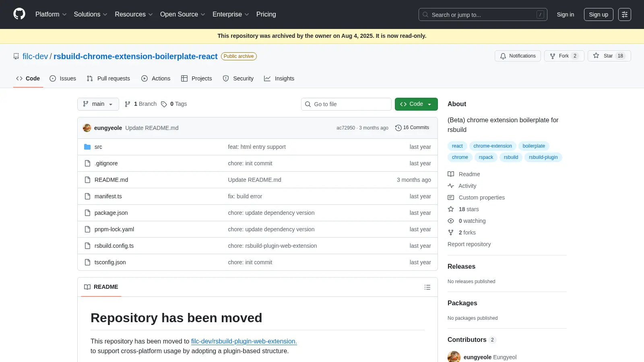The width and height of the screenshot is (644, 362).
Task: Switch to the Actions tab
Action: 156,78
